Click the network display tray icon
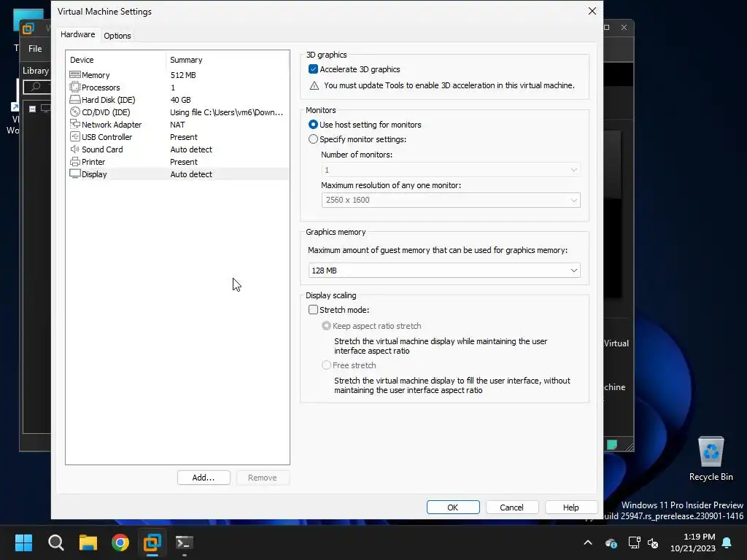This screenshot has width=747, height=560. click(x=634, y=542)
